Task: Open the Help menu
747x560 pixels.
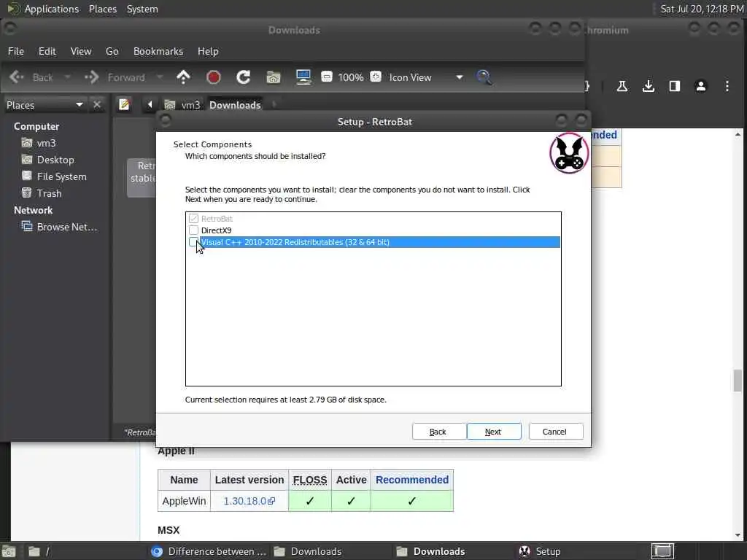Action: click(208, 51)
